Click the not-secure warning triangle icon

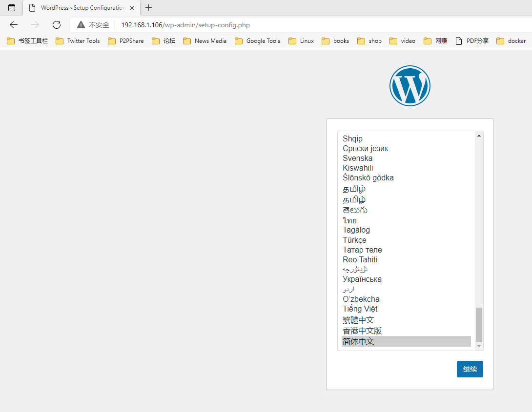(81, 25)
